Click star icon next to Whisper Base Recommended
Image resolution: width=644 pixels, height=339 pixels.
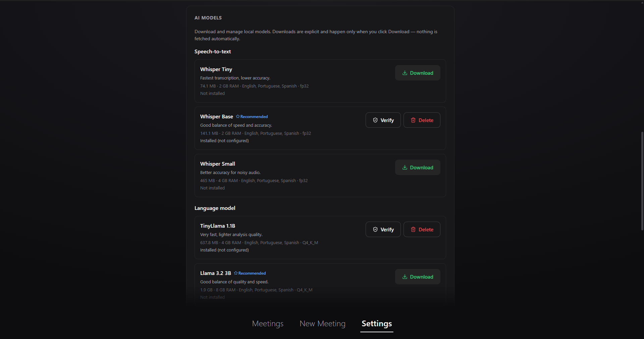click(x=238, y=116)
